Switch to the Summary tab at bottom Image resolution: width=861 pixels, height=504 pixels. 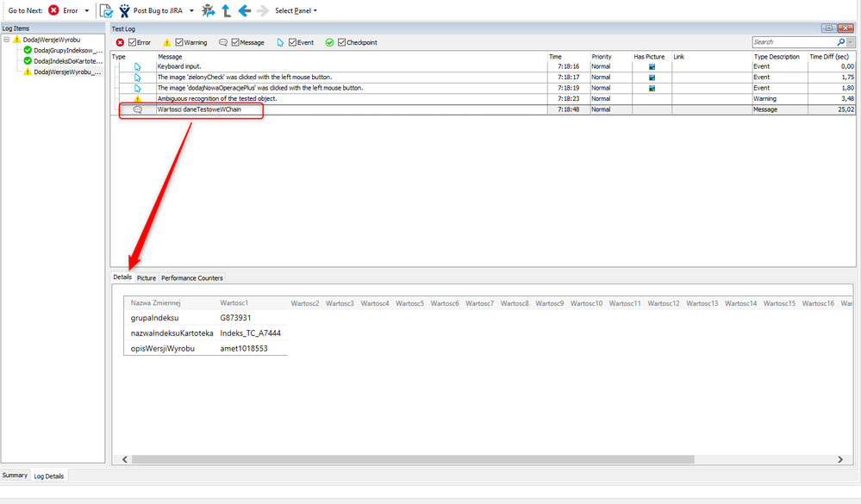pyautogui.click(x=15, y=476)
